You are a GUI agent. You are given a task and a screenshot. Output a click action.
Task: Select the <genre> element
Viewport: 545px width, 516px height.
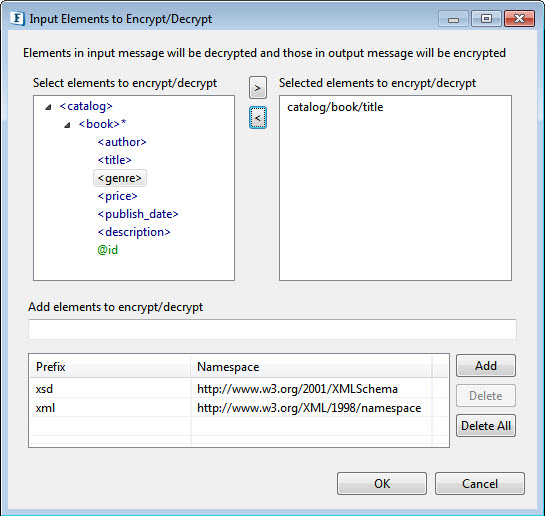pos(120,178)
